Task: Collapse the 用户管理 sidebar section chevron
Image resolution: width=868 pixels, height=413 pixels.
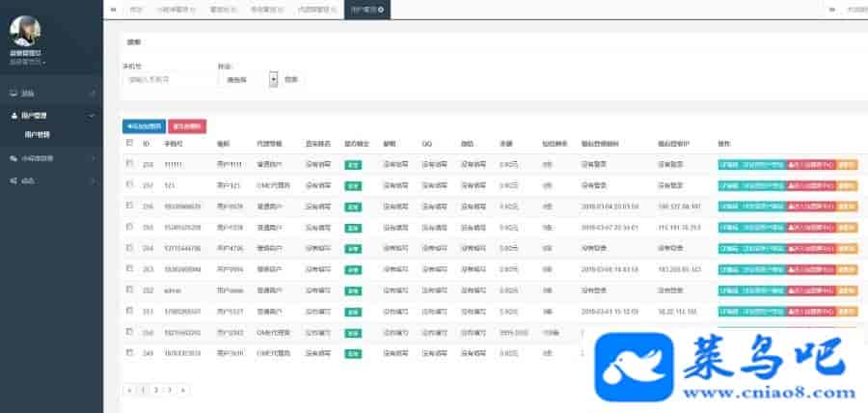Action: (92, 115)
